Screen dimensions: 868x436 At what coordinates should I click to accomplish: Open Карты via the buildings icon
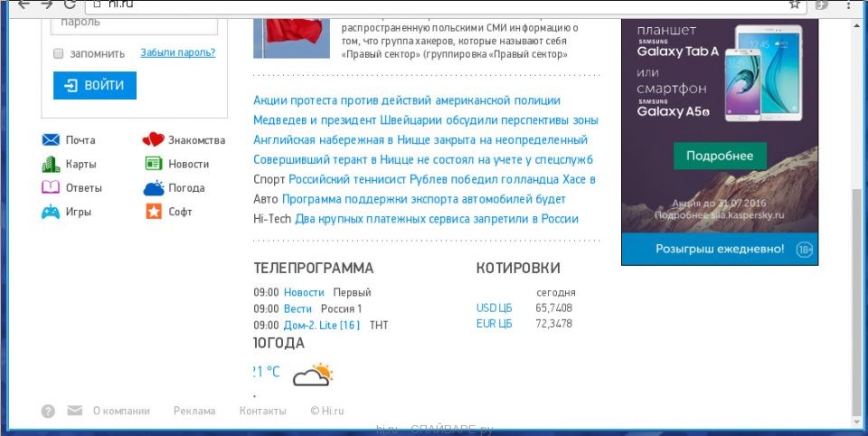[51, 165]
